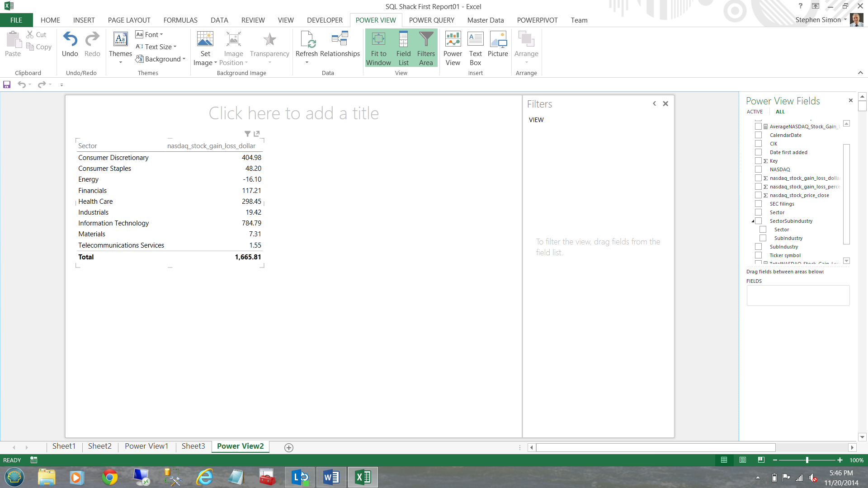The height and width of the screenshot is (488, 868).
Task: Click the table filter funnel icon
Action: click(247, 134)
